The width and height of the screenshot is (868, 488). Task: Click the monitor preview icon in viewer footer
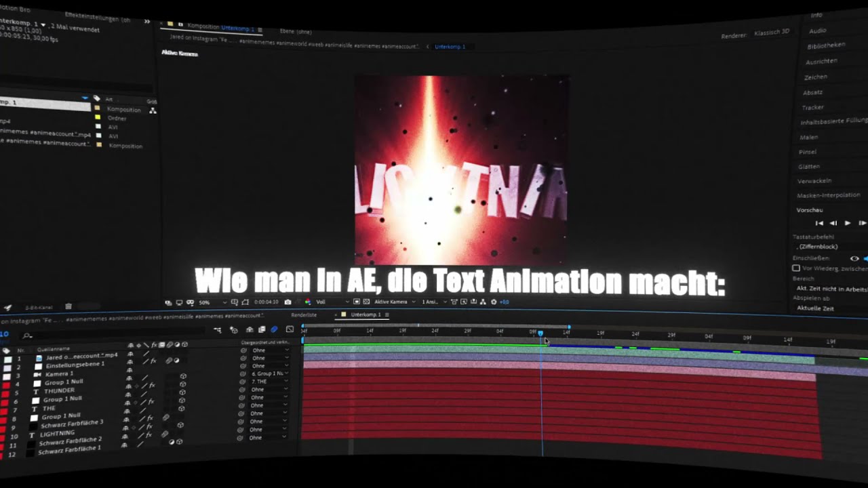click(x=180, y=302)
